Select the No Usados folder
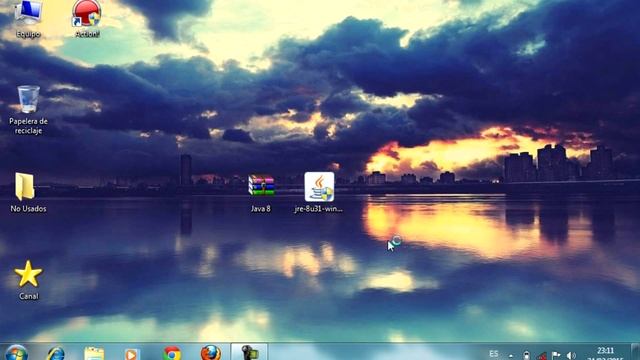 click(x=28, y=193)
